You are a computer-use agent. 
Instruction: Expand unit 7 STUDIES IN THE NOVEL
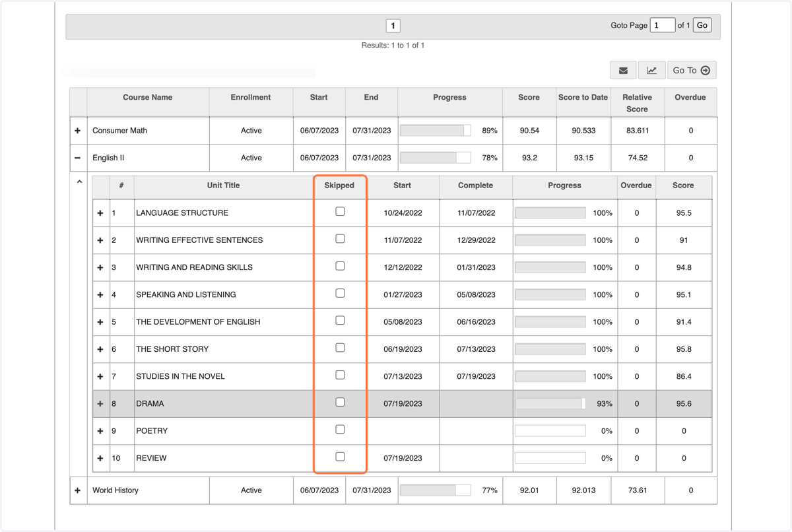coord(100,376)
